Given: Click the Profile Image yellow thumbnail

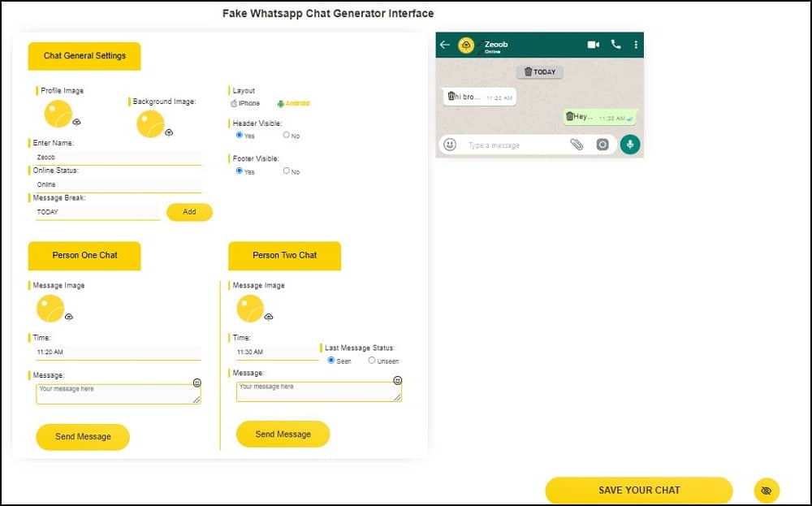Looking at the screenshot, I should [58, 114].
